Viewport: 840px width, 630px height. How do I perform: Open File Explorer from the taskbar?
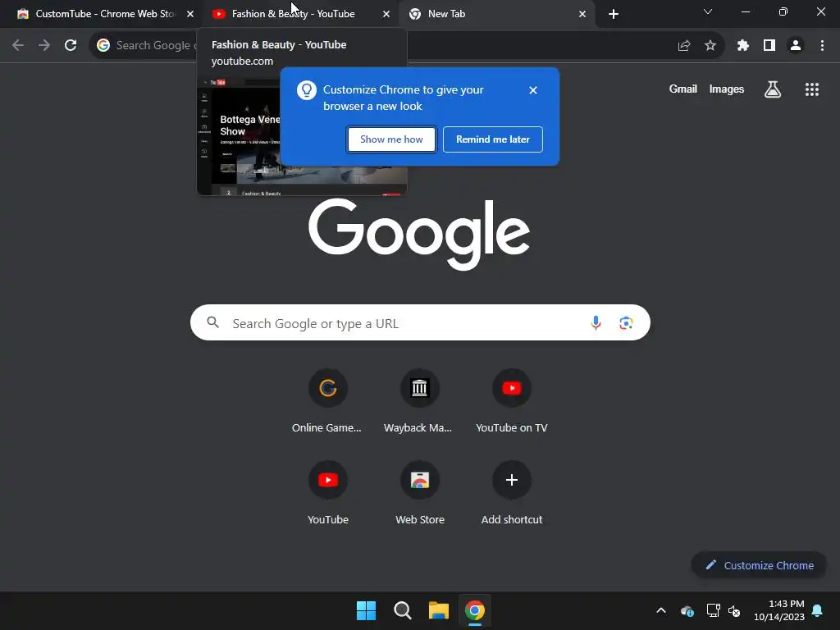(x=439, y=610)
